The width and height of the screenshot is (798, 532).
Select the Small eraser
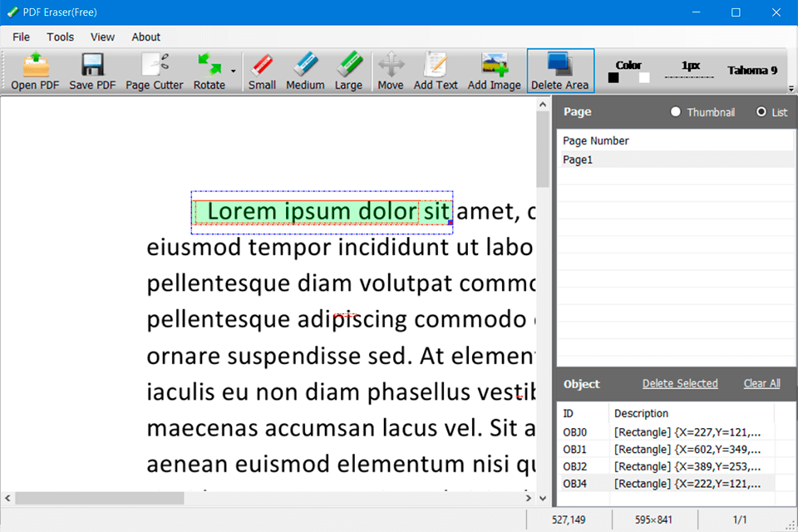click(x=262, y=71)
